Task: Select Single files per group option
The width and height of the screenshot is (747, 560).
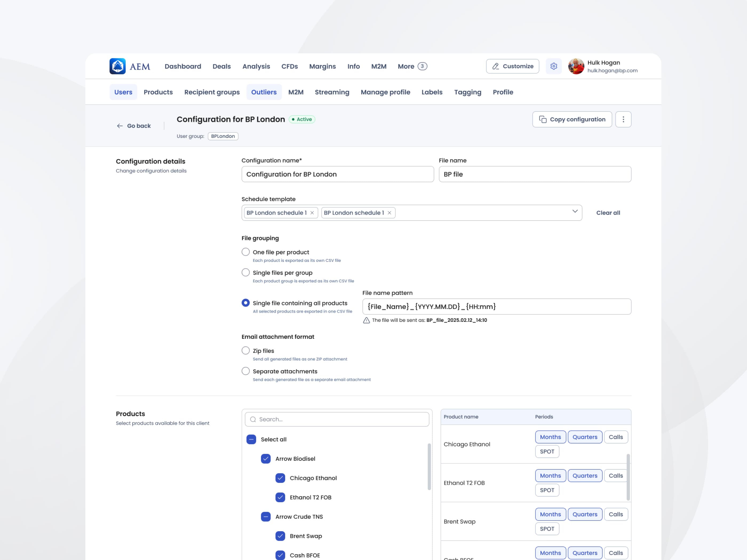Action: click(x=245, y=273)
